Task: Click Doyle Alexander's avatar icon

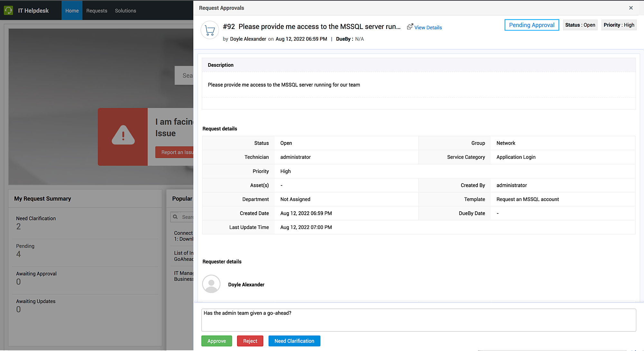Action: coord(211,284)
